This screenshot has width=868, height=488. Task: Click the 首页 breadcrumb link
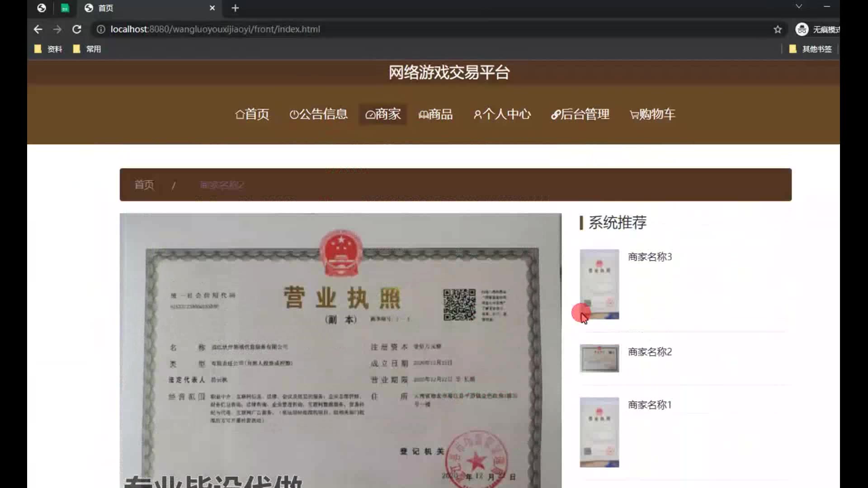click(144, 185)
